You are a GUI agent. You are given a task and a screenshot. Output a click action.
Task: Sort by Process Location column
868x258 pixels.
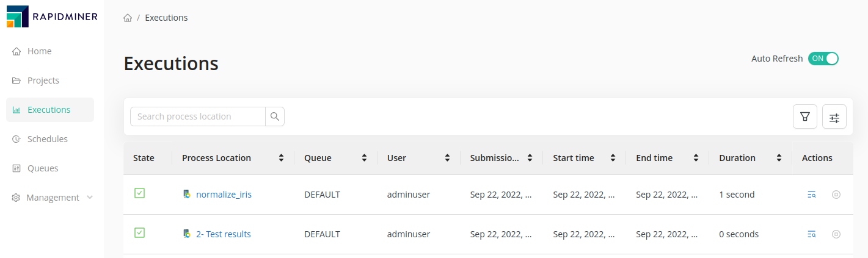pos(281,158)
